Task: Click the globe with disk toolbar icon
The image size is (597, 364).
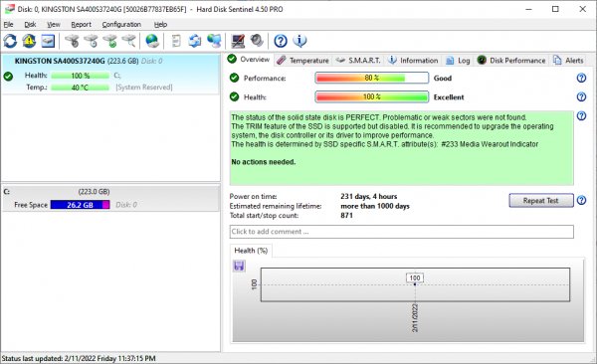Action: [152, 41]
